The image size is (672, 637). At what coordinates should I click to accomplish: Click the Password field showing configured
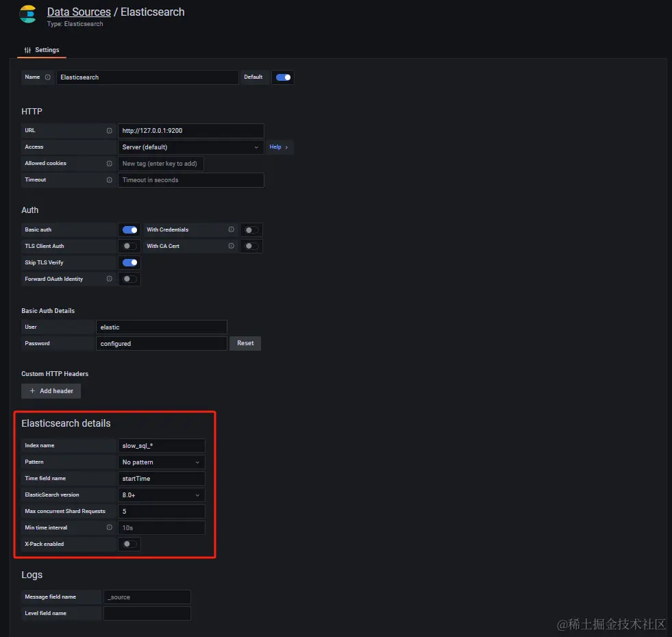pos(162,343)
